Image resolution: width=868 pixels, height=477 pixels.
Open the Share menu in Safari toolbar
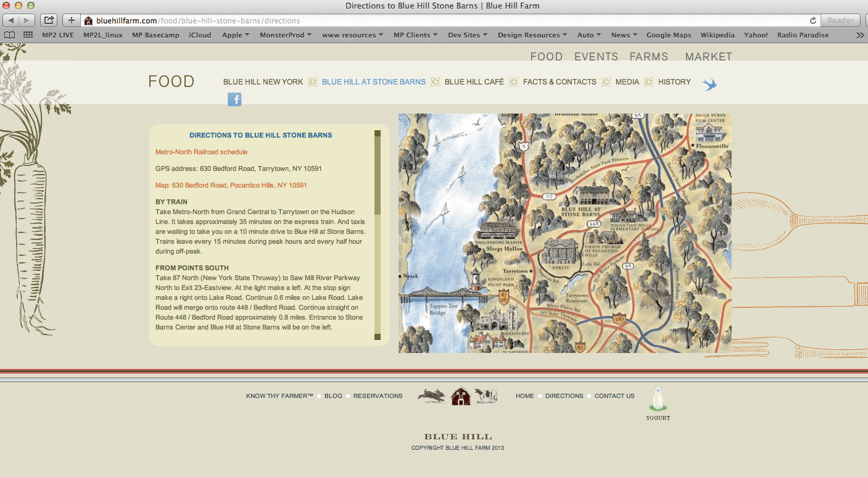click(x=49, y=20)
